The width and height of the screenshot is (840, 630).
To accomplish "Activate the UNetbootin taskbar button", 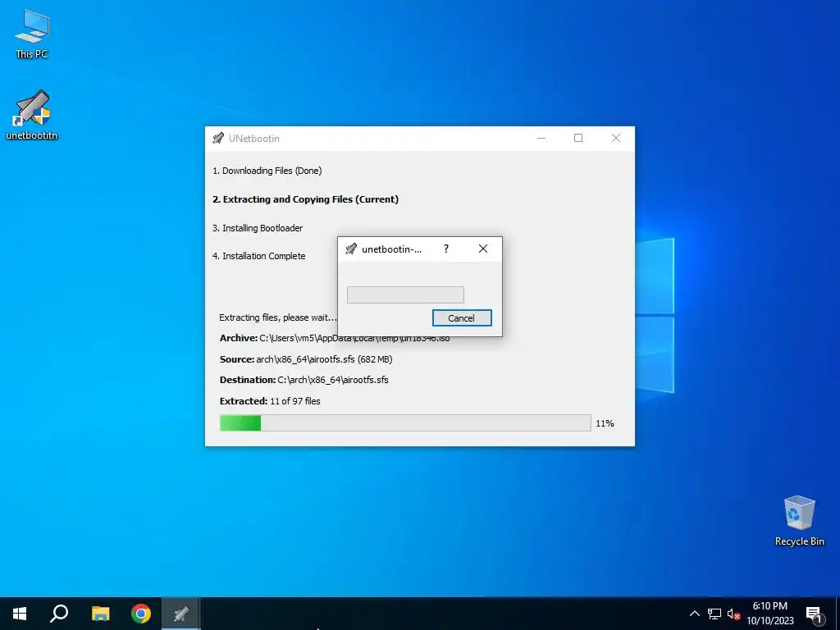I will click(x=181, y=614).
